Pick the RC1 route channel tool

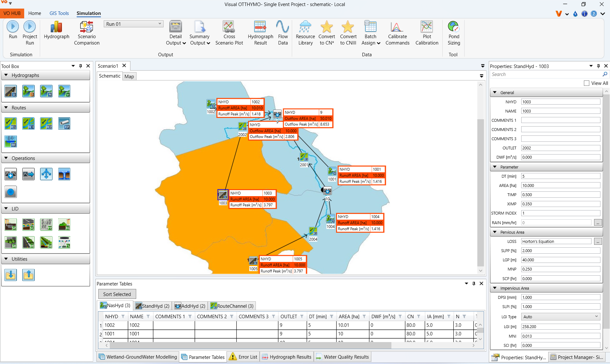pos(11,124)
